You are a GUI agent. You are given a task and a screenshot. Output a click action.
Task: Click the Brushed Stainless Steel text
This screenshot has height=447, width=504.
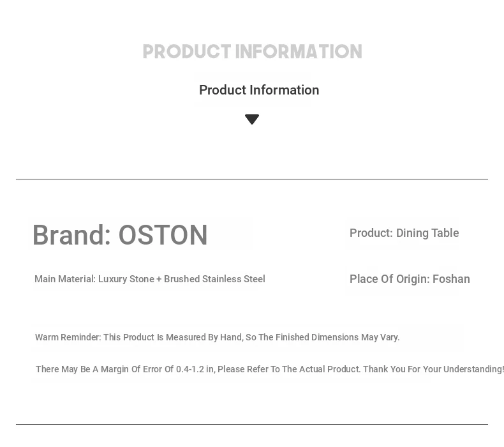(214, 279)
